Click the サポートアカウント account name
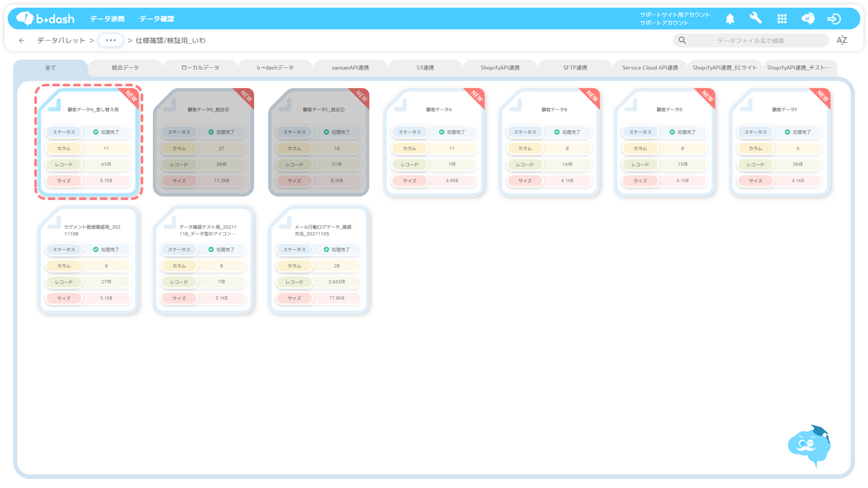Screen dimensions: 868x488 point(664,23)
